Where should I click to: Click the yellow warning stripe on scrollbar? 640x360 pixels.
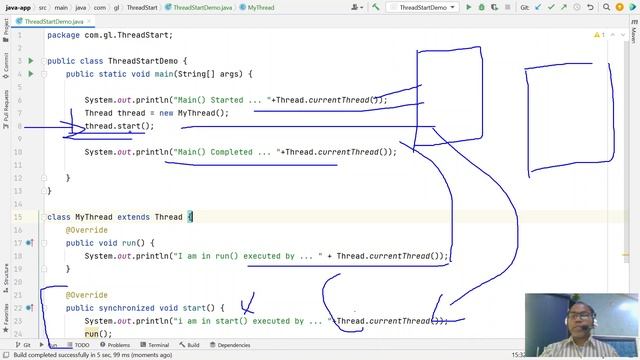coord(626,255)
